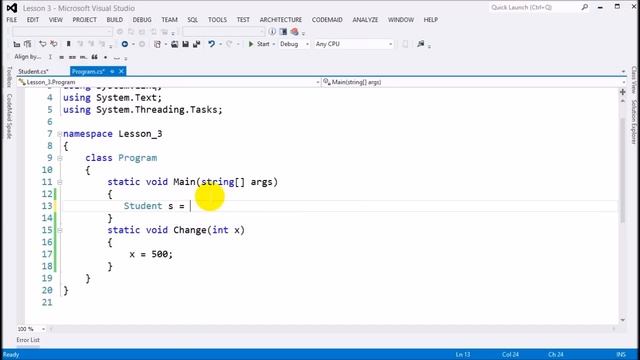Collapse the namespace Lesson_3 block

pos(60,134)
